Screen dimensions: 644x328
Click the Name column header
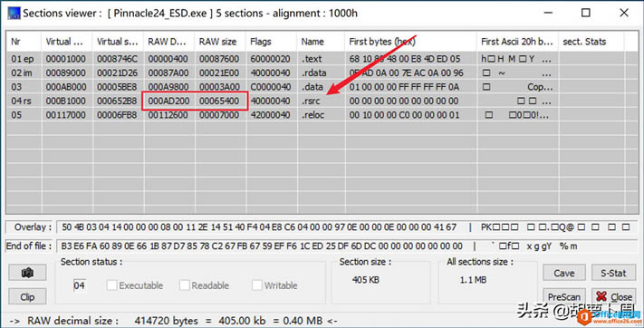pos(321,42)
